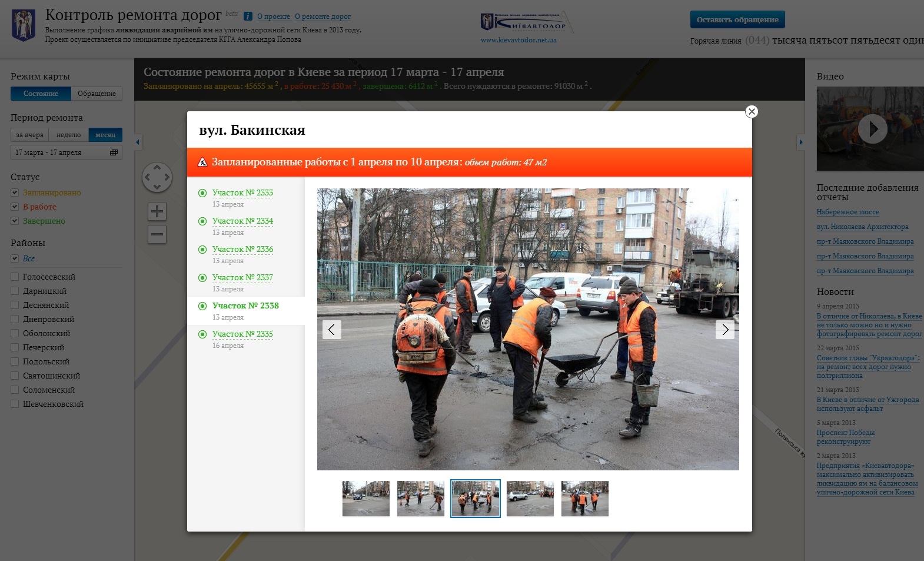924x561 pixels.
Task: Zoom out the map with minus button
Action: point(157,234)
